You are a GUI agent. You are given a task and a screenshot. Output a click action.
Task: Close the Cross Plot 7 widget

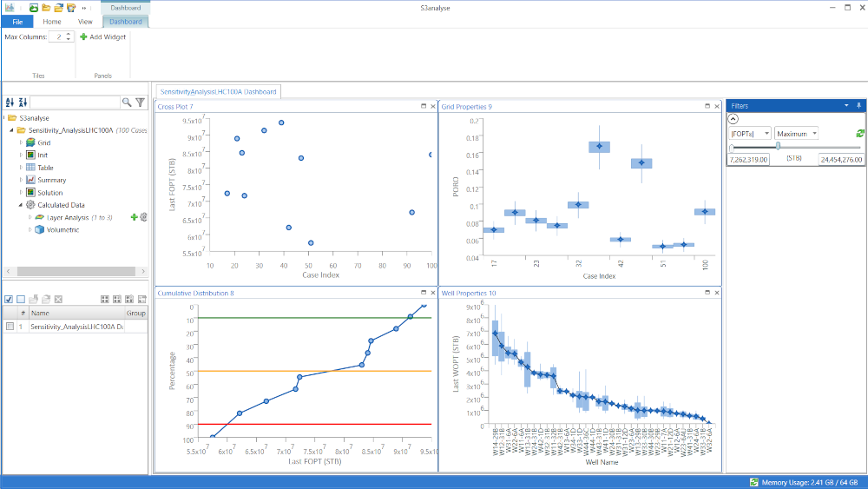tap(433, 106)
